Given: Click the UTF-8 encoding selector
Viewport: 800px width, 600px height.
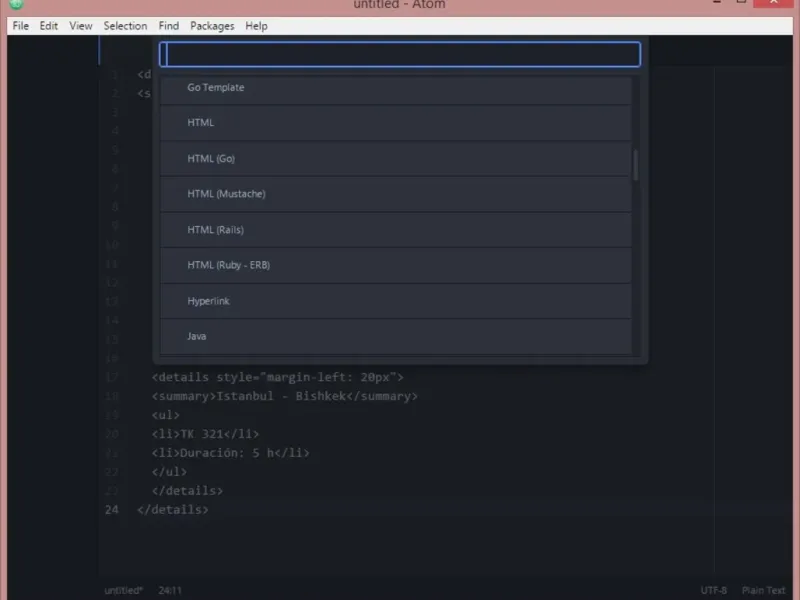Looking at the screenshot, I should point(713,590).
